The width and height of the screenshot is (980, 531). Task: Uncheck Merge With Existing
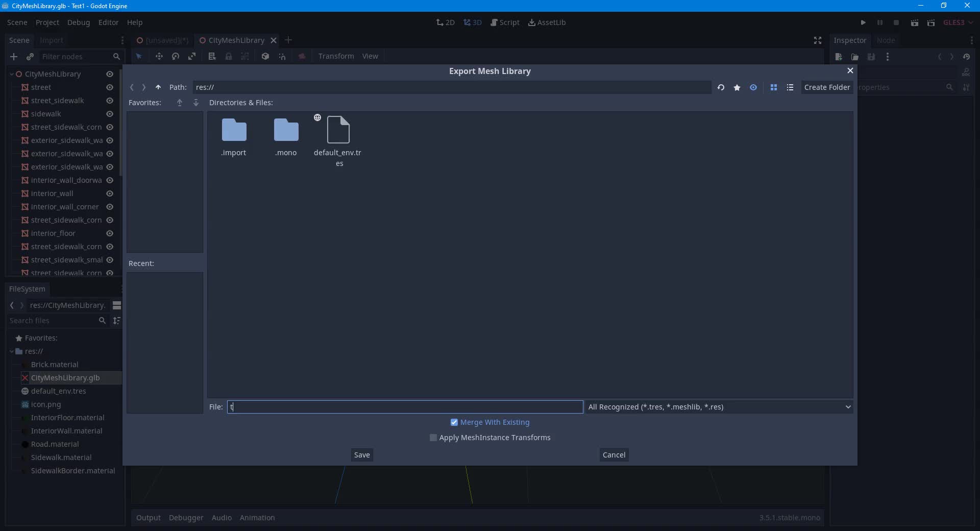tap(454, 422)
